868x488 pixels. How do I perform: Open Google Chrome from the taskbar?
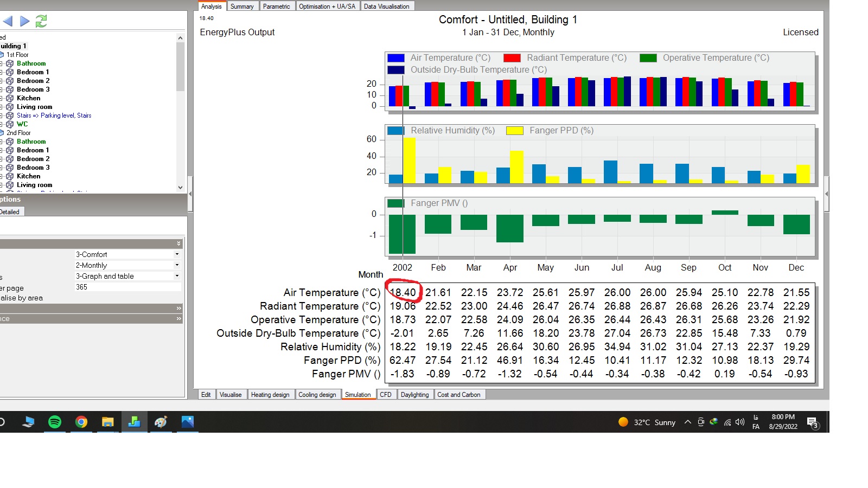pos(81,422)
